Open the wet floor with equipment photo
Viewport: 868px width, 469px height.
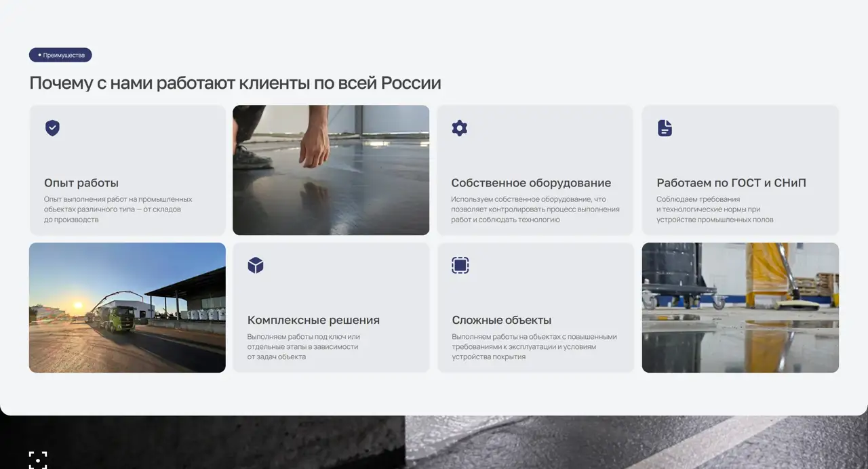741,308
